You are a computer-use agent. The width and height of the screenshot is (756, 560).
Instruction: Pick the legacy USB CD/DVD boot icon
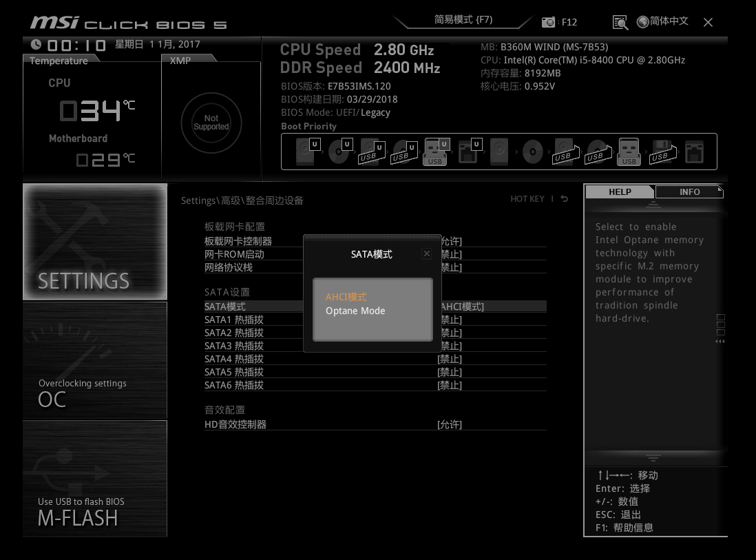pos(597,152)
